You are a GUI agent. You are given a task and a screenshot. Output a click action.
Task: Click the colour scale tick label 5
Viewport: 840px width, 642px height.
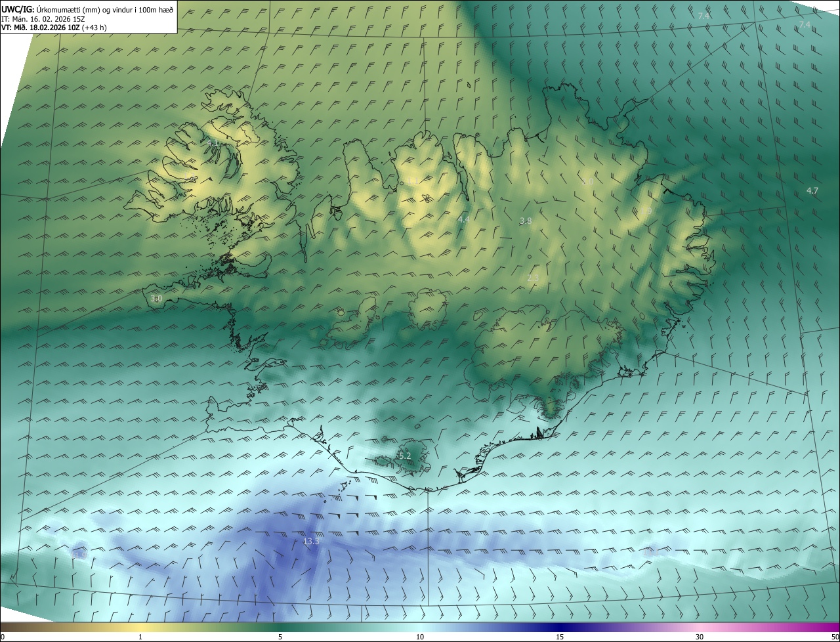pyautogui.click(x=280, y=637)
